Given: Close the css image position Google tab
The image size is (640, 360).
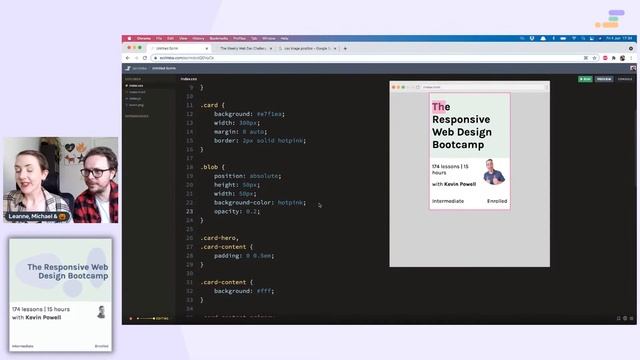Looking at the screenshot, I should (335, 49).
